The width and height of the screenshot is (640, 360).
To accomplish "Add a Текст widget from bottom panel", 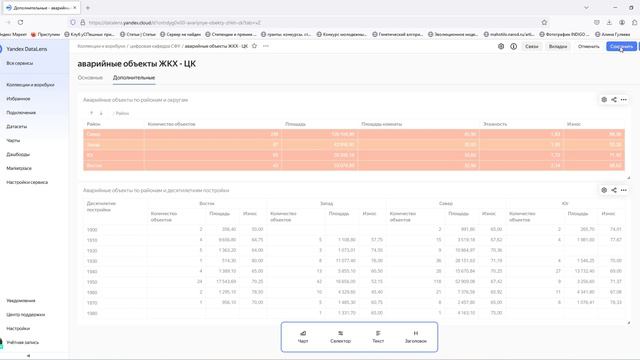I will tap(378, 337).
